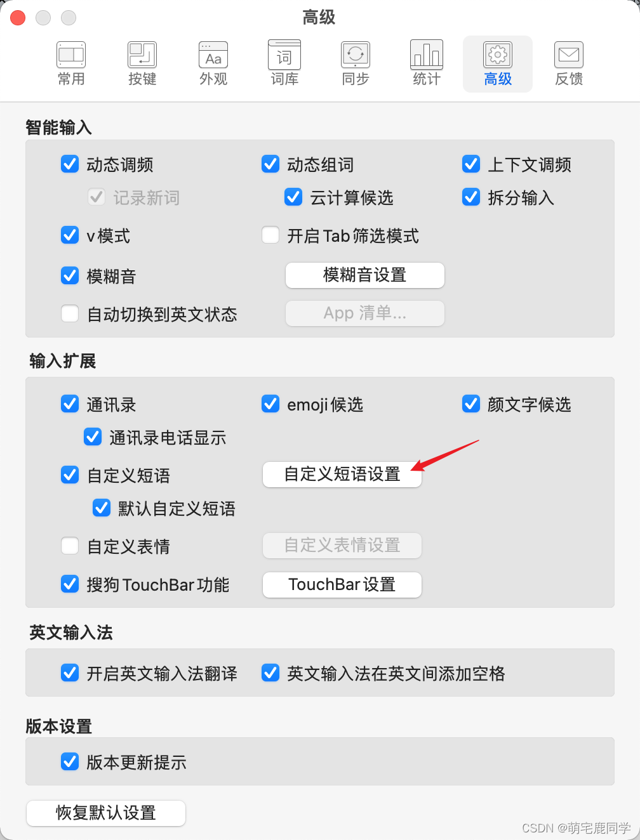This screenshot has height=840, width=640.
Task: Select the 词库 dictionary icon
Action: tap(284, 55)
